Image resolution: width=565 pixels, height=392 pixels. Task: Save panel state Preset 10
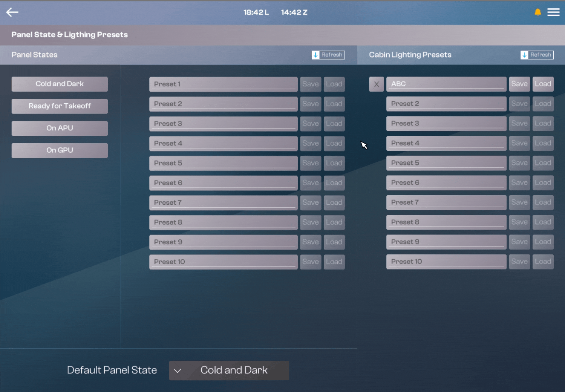(x=311, y=262)
